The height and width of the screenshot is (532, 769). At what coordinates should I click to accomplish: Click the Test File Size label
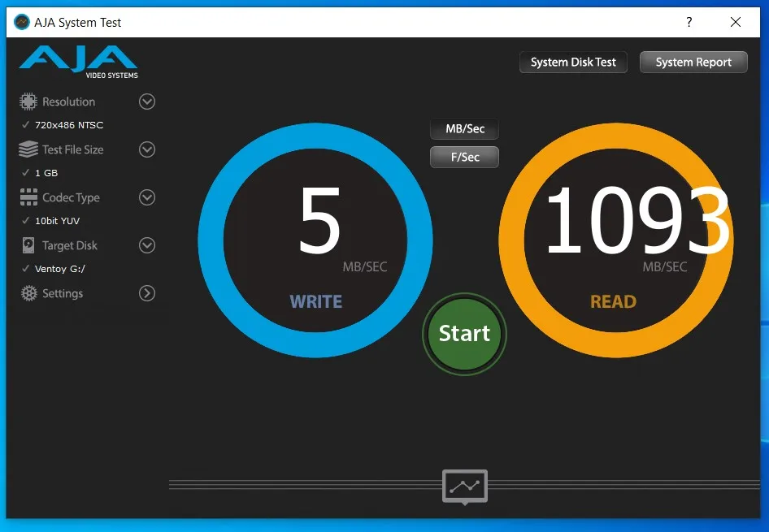[x=72, y=149]
